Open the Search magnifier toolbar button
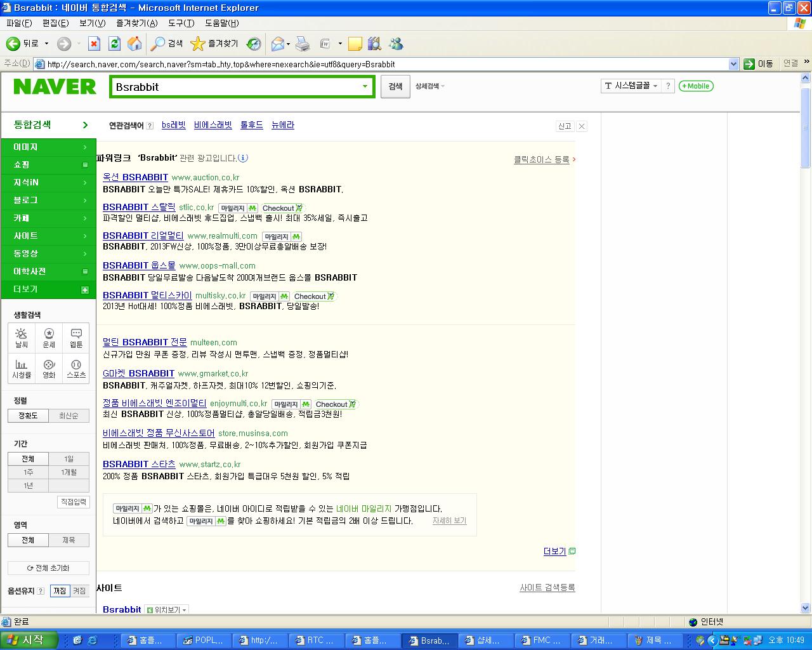The width and height of the screenshot is (812, 650). (x=166, y=44)
